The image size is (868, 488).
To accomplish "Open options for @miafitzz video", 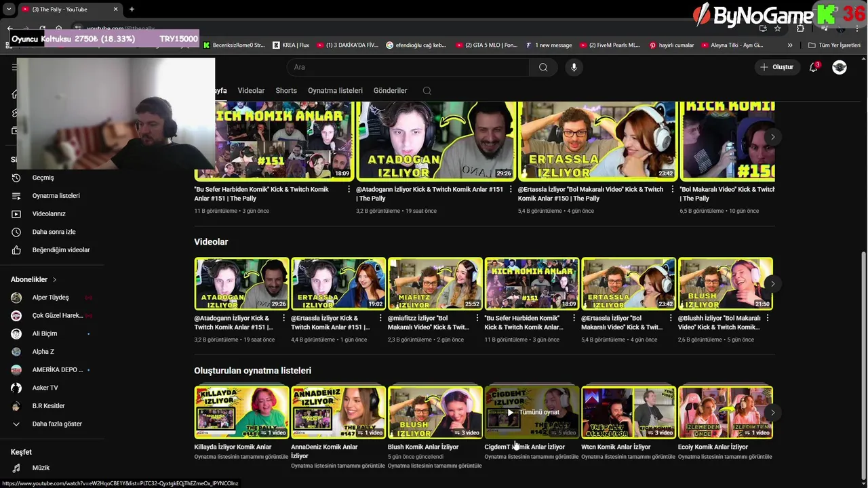I will 477,319.
